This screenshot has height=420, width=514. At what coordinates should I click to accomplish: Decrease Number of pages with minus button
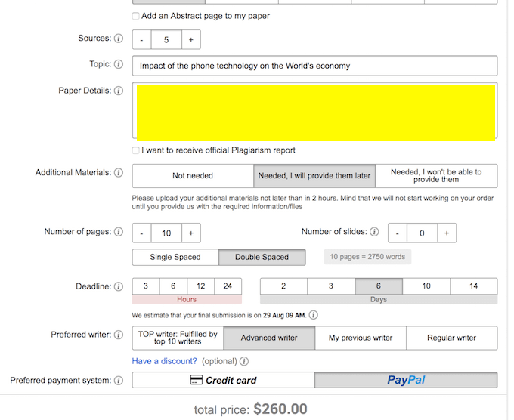click(x=141, y=233)
